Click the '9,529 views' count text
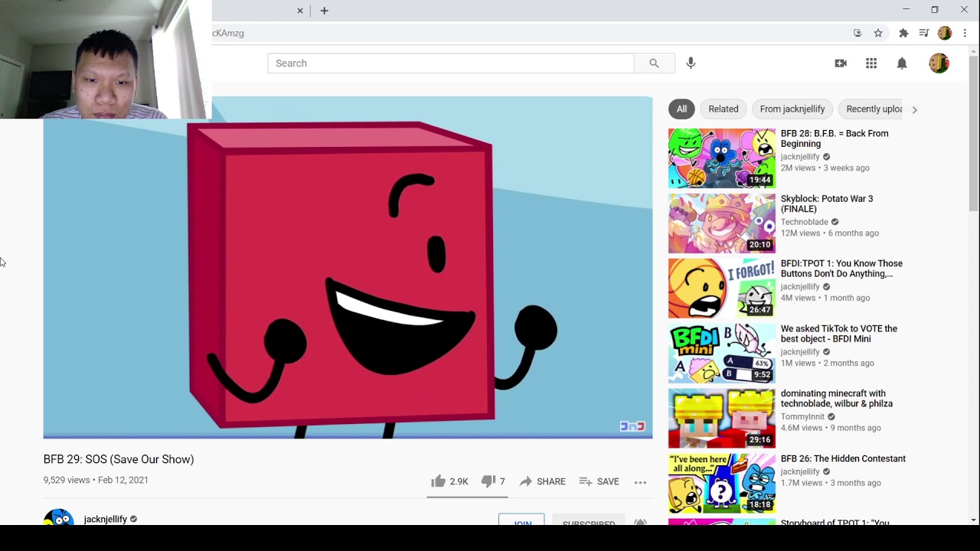Screen dimensions: 980x551 [67, 480]
